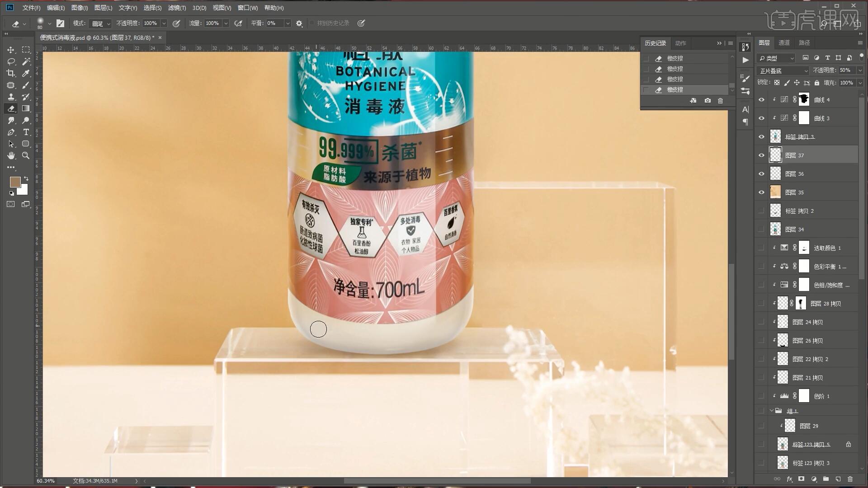Screen dimensions: 868x488
Task: Select the Zoom tool in toolbar
Action: 26,155
